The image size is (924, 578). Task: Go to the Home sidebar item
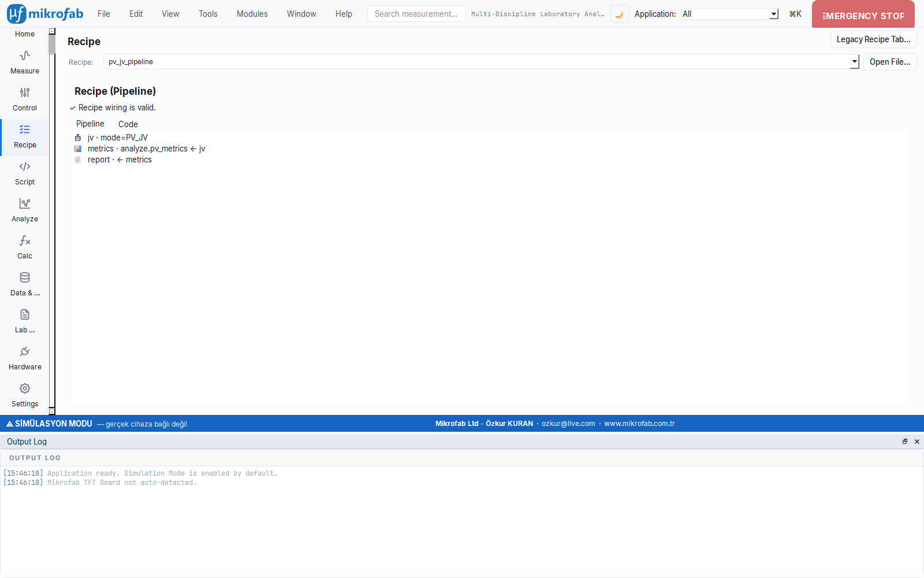pyautogui.click(x=24, y=34)
